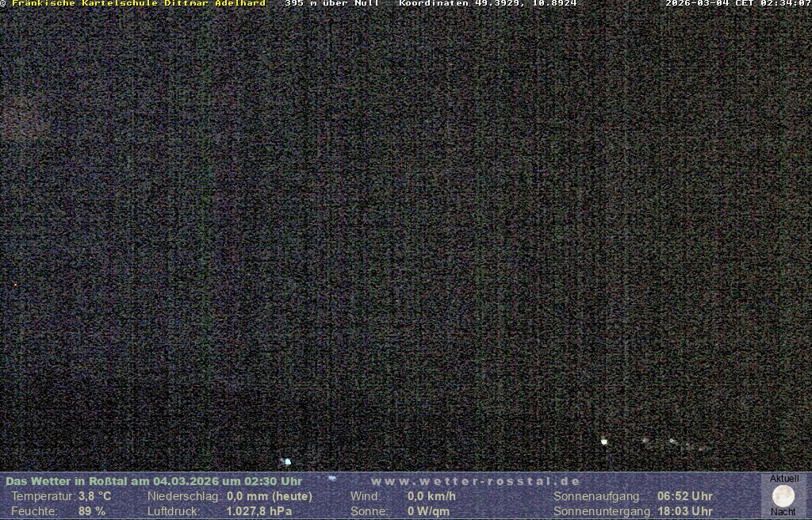Click the small red dot at left edge
This screenshot has width=812, height=520.
click(15, 285)
